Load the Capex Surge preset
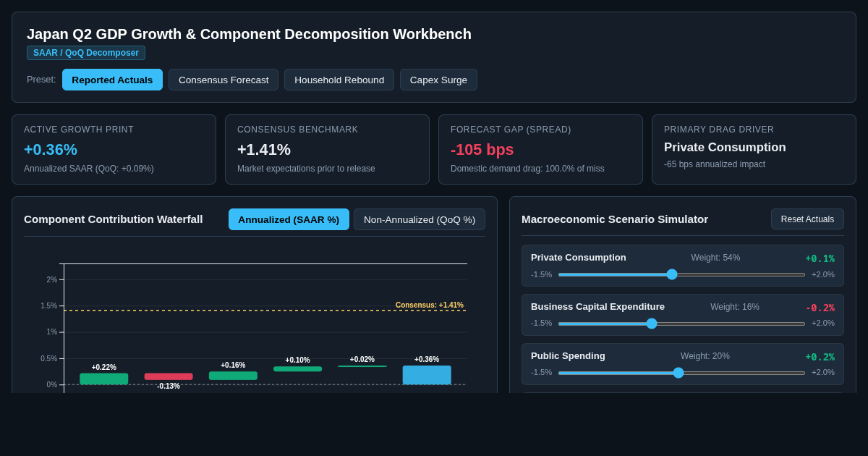Image resolution: width=868 pixels, height=456 pixels. point(438,80)
